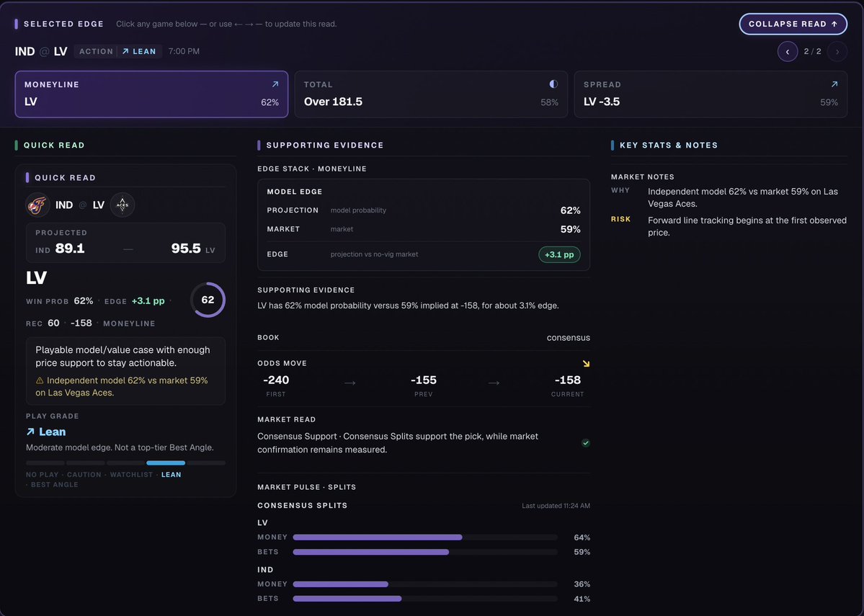This screenshot has width=864, height=616.
Task: Click the green check icon in Market Read
Action: coord(586,443)
